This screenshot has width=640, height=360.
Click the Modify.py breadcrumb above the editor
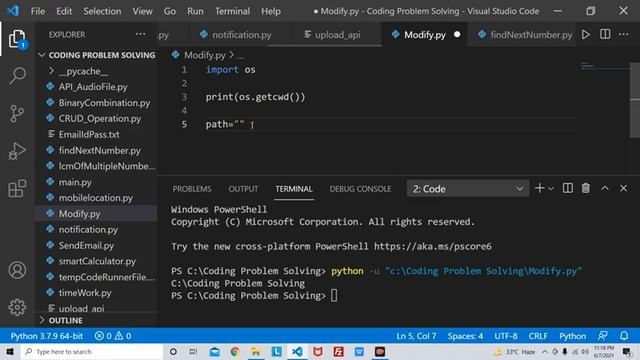pyautogui.click(x=204, y=55)
